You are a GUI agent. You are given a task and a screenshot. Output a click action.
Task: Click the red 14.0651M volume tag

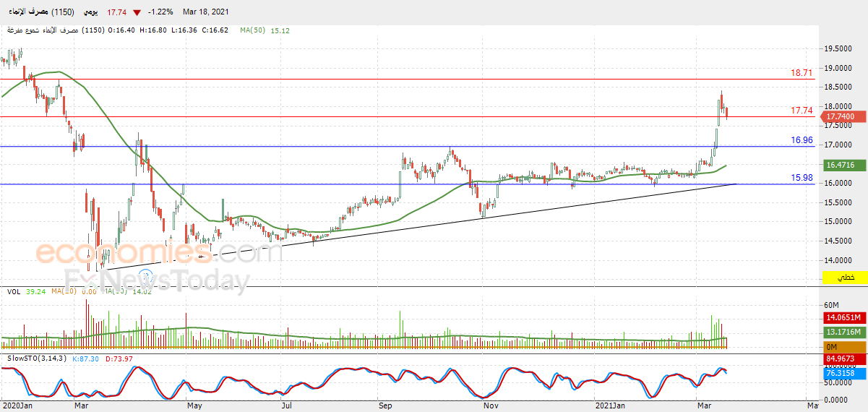(x=843, y=317)
